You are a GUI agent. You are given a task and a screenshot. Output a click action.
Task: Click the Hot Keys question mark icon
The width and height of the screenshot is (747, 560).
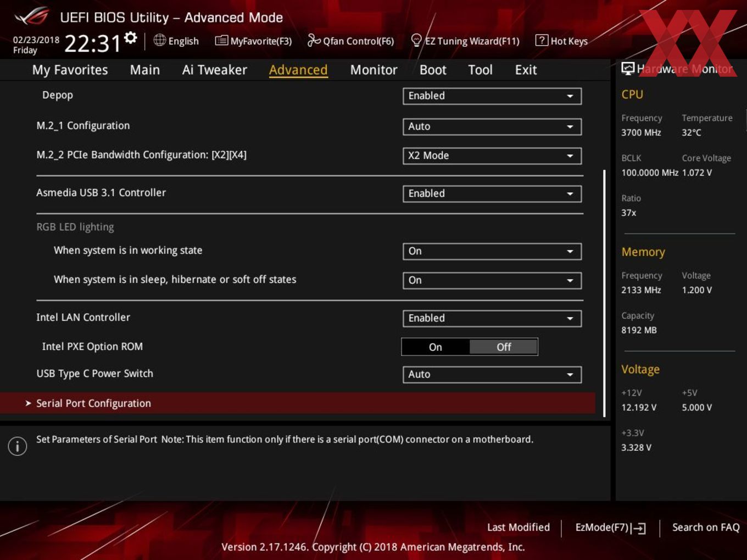coord(542,40)
